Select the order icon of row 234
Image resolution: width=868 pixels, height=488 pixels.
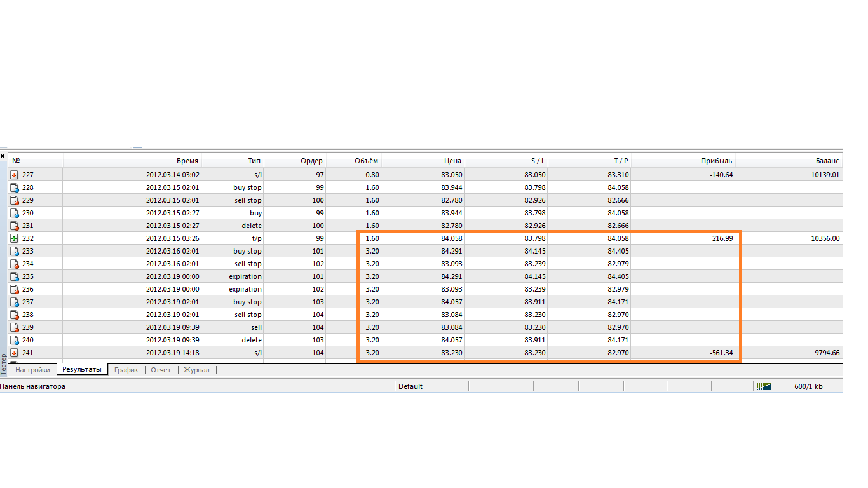tap(14, 264)
